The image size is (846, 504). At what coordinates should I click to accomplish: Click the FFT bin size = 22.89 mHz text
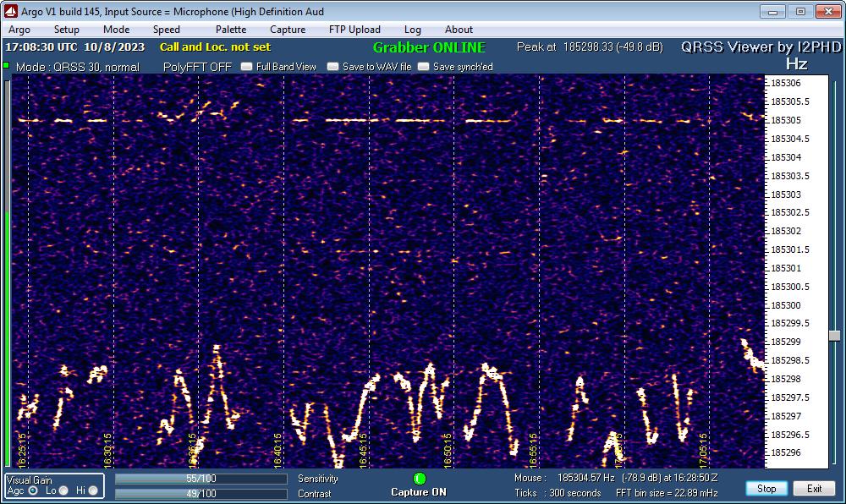click(667, 493)
